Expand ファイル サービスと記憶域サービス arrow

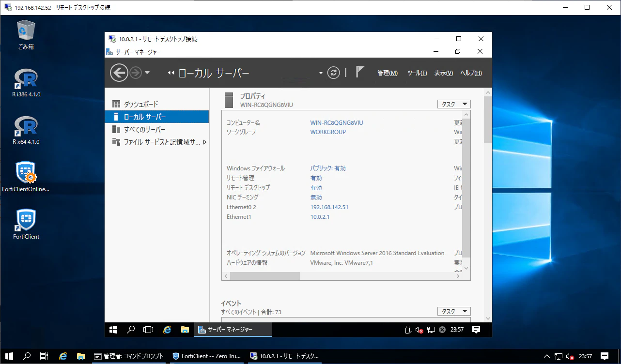pyautogui.click(x=204, y=142)
